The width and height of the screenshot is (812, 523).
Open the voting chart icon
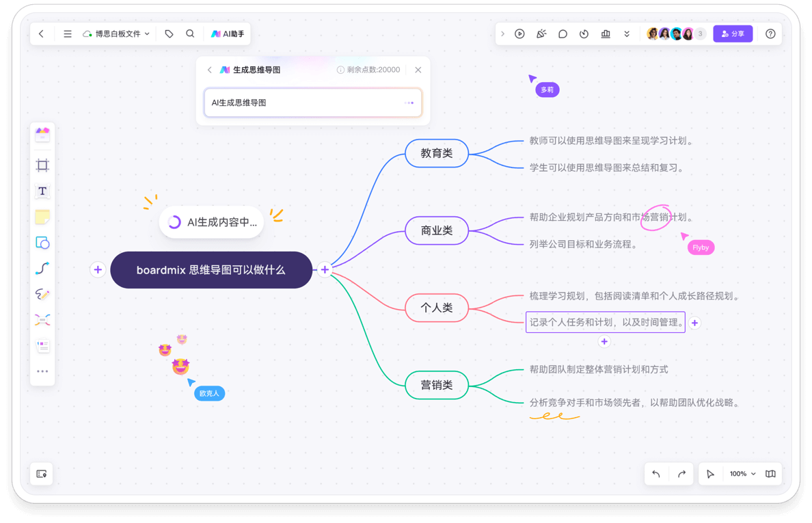606,33
